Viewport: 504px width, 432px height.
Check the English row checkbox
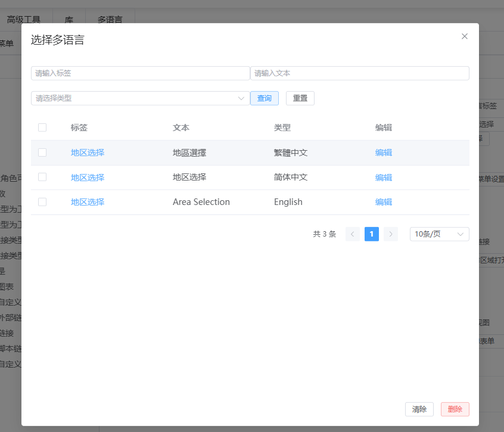[42, 202]
